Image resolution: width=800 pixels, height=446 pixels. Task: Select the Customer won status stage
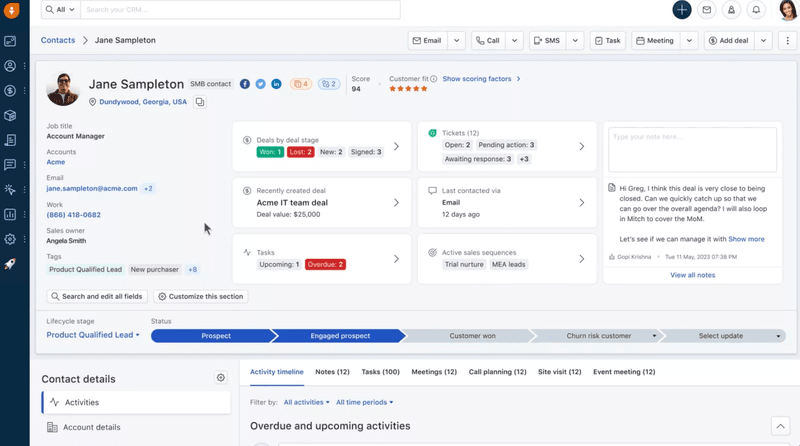(x=470, y=336)
